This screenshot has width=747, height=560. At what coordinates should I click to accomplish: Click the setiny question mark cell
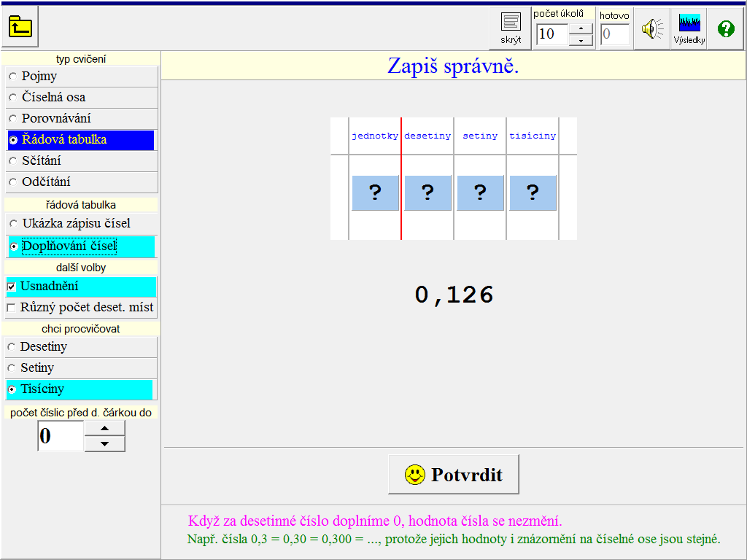coord(480,192)
